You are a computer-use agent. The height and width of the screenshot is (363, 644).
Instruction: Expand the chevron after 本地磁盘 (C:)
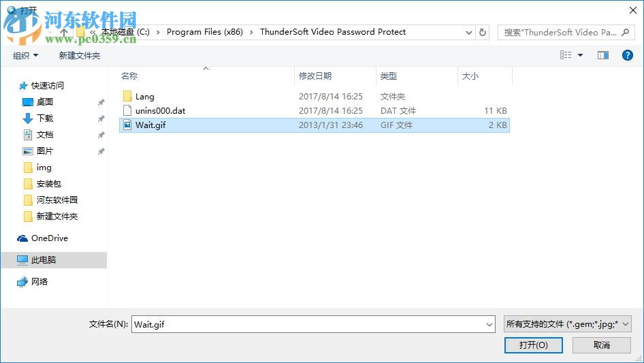coord(158,32)
